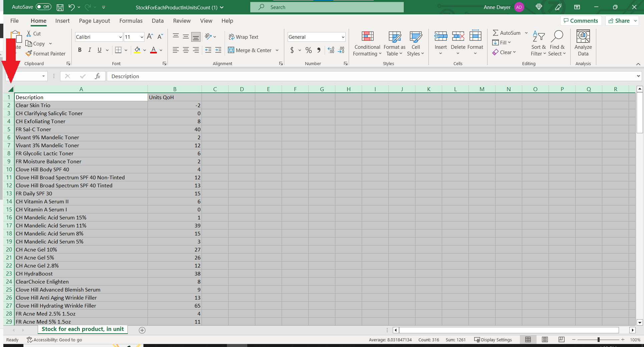Open Display Settings in status bar

[493, 340]
